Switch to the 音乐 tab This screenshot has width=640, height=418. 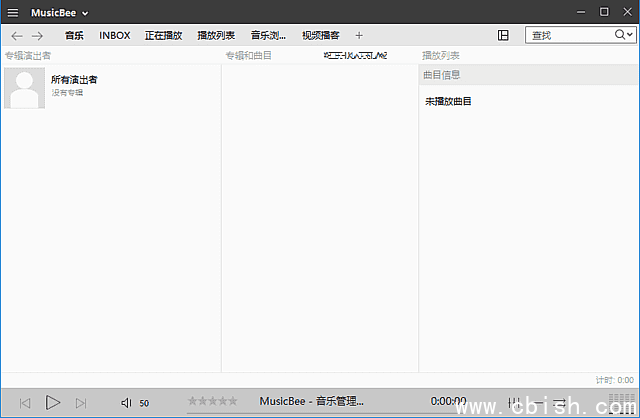point(74,36)
